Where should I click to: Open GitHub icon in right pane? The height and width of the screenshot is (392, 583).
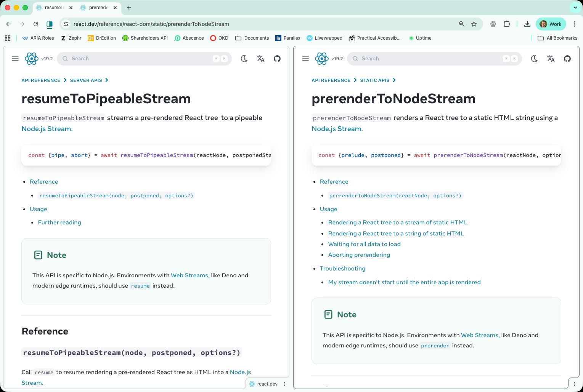[567, 59]
